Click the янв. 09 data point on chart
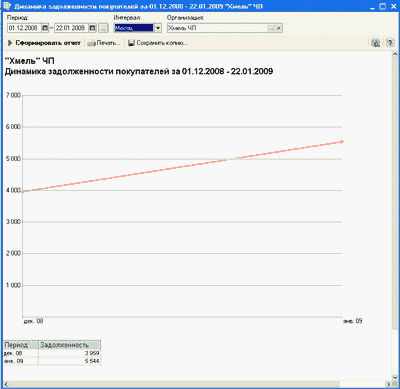Viewport: 400px width, 389px height. [x=342, y=142]
